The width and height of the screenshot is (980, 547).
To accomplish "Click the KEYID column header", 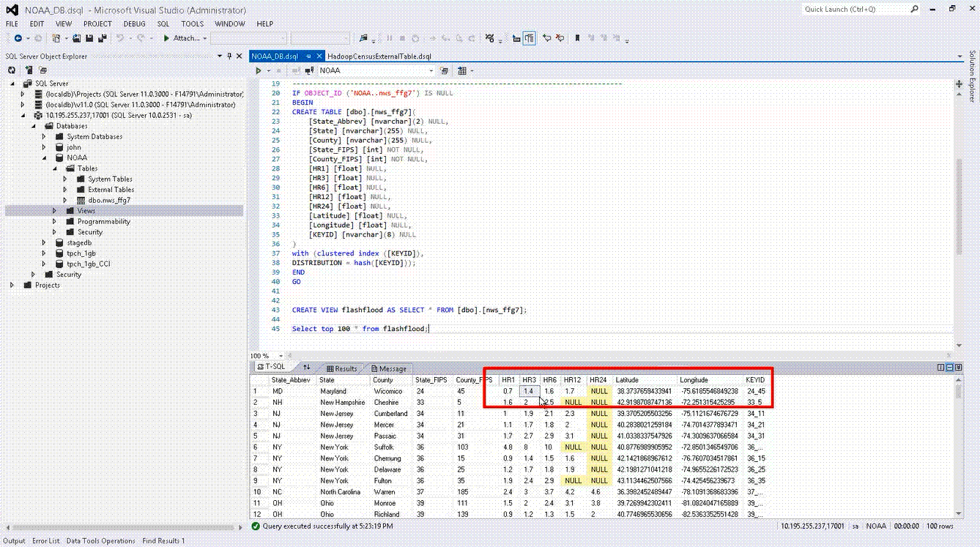I will (755, 380).
